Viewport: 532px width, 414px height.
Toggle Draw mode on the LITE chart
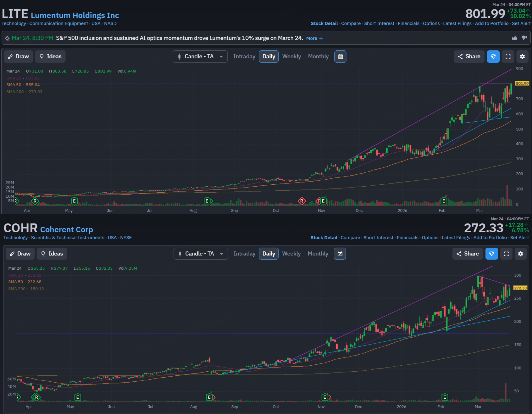tap(19, 56)
